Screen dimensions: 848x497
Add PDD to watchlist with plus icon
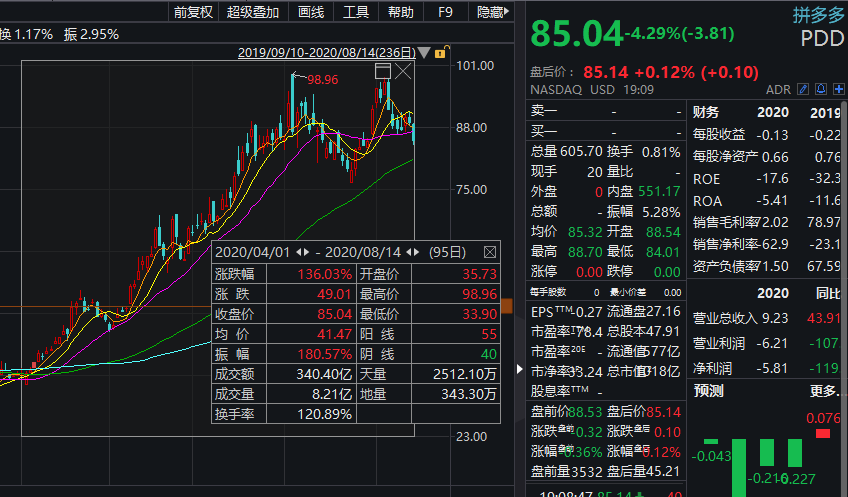coord(839,89)
